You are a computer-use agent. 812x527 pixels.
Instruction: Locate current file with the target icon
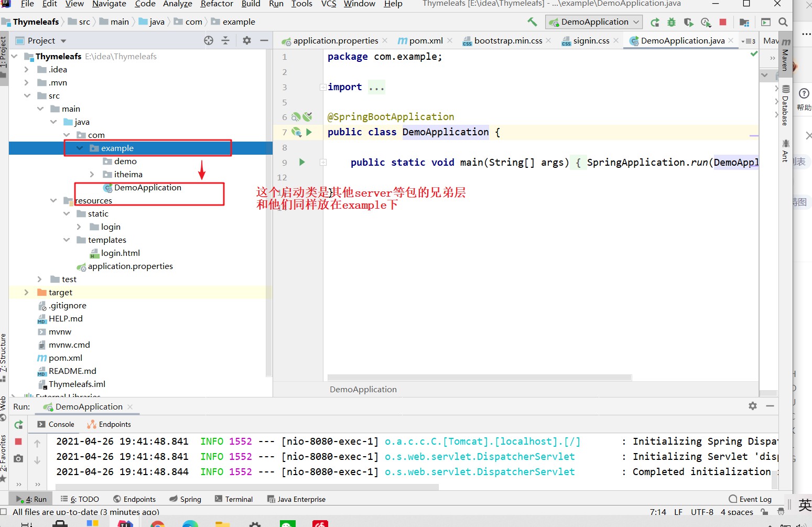[x=209, y=40]
